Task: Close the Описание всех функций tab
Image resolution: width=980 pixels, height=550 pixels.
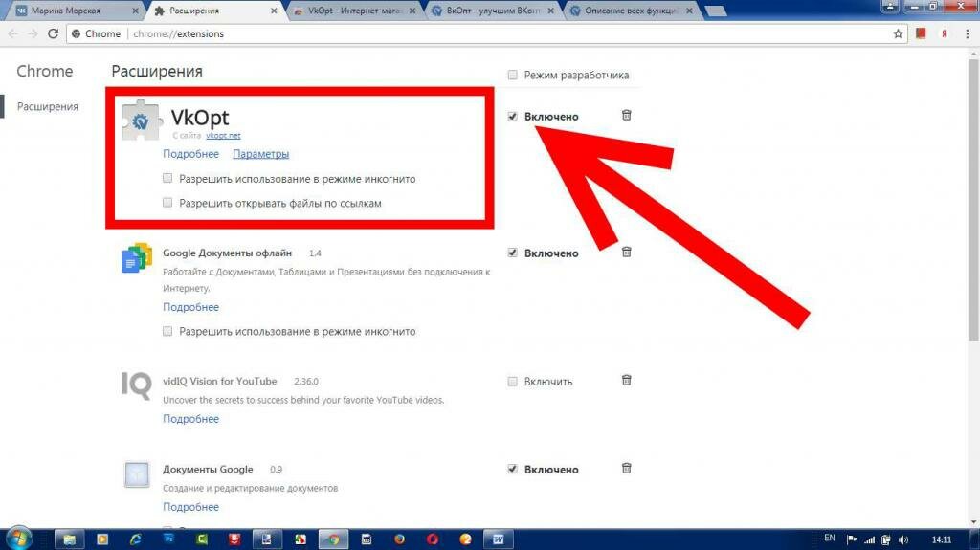Action: point(689,11)
